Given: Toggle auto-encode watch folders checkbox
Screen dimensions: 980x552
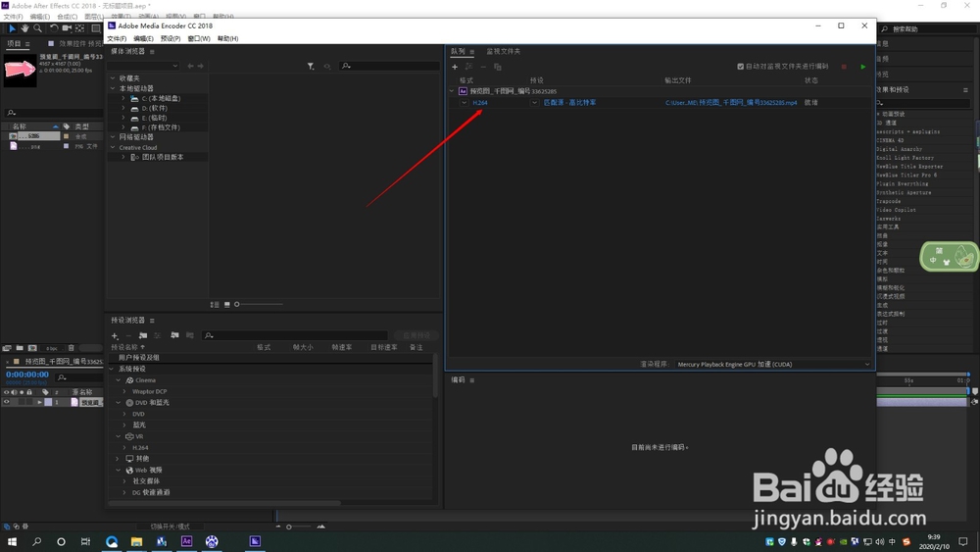Looking at the screenshot, I should (x=741, y=67).
